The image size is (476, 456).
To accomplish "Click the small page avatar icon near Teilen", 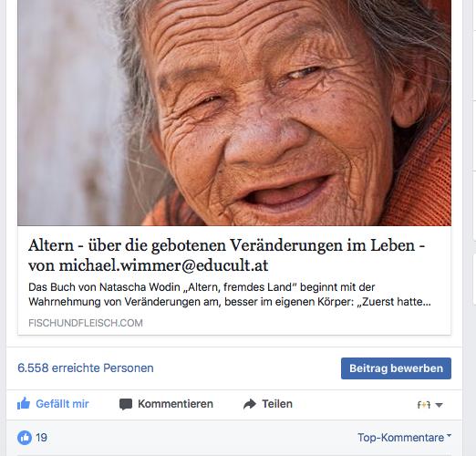I will click(424, 405).
